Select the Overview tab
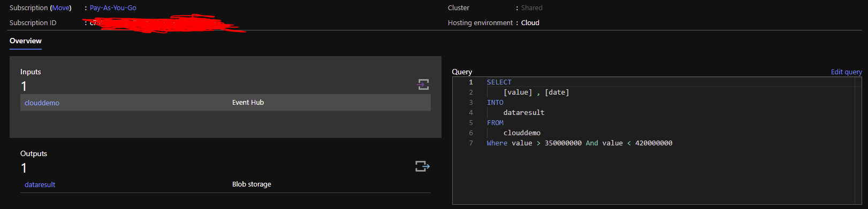This screenshot has width=868, height=209. [x=25, y=41]
